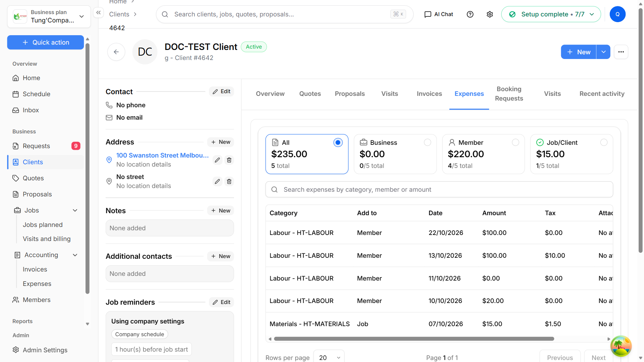
Task: Switch to the Booking Requests tab
Action: tap(509, 94)
